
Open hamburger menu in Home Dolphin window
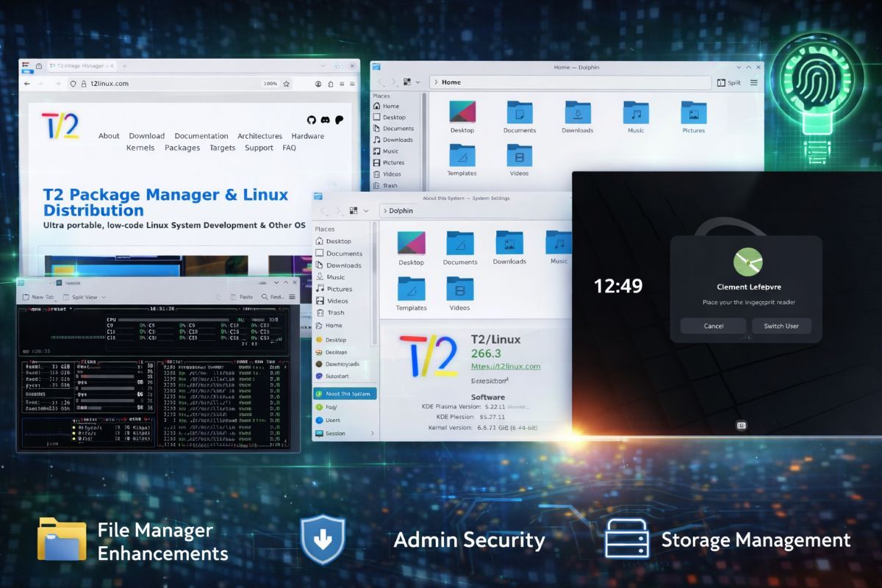(754, 82)
